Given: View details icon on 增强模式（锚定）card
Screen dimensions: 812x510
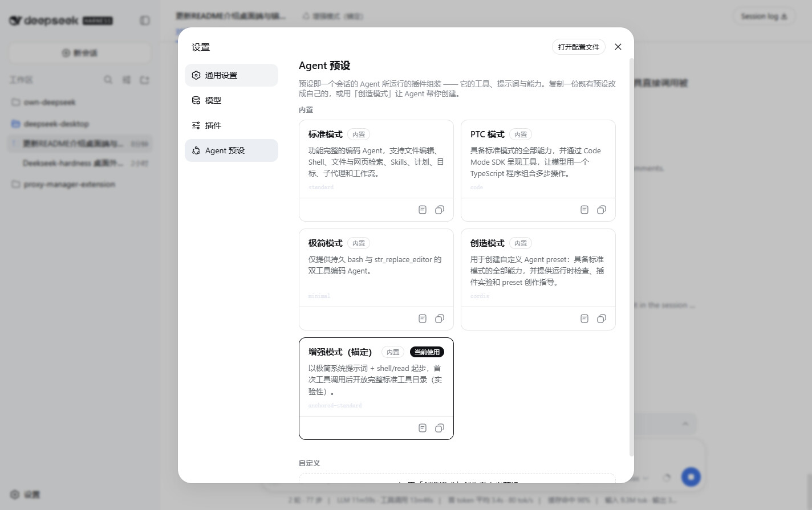Looking at the screenshot, I should click(423, 428).
